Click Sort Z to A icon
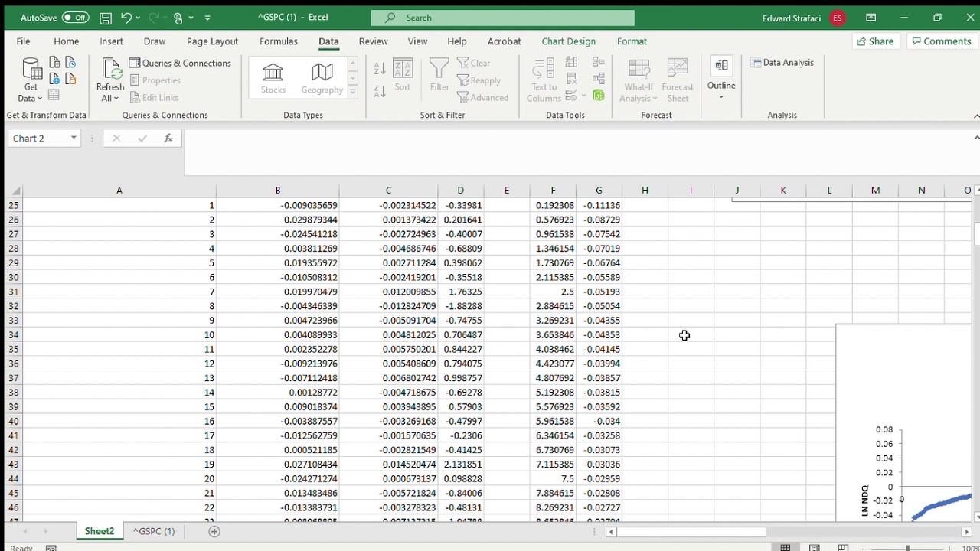The image size is (980, 551). click(x=380, y=91)
